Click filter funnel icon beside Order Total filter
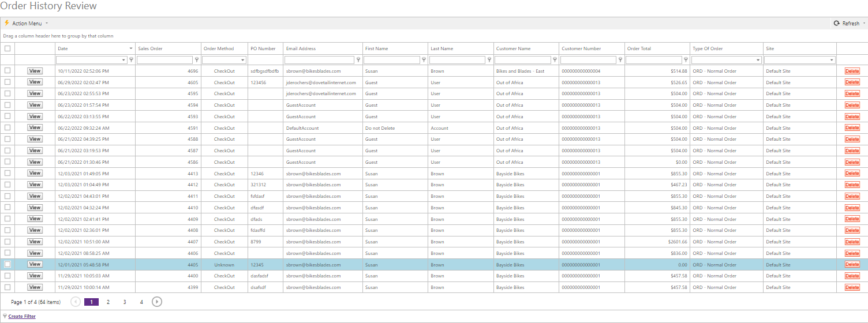The image size is (868, 323). pyautogui.click(x=686, y=60)
